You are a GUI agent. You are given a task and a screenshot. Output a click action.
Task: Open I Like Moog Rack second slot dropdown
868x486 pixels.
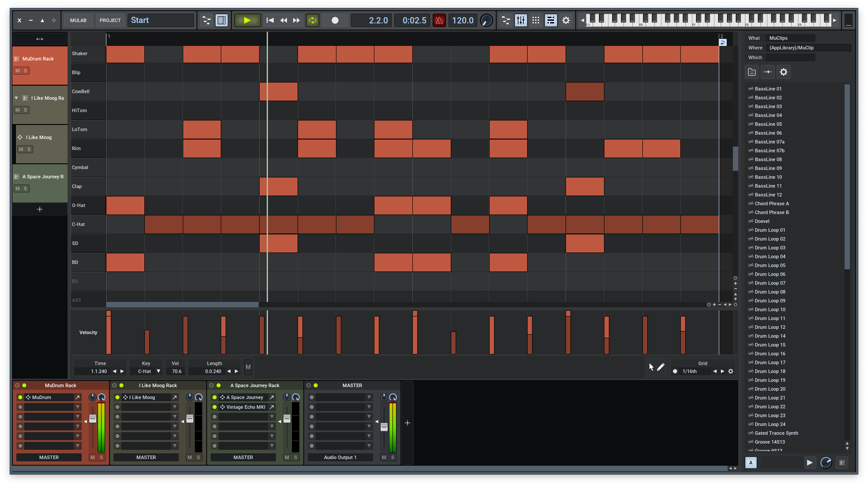coord(175,407)
